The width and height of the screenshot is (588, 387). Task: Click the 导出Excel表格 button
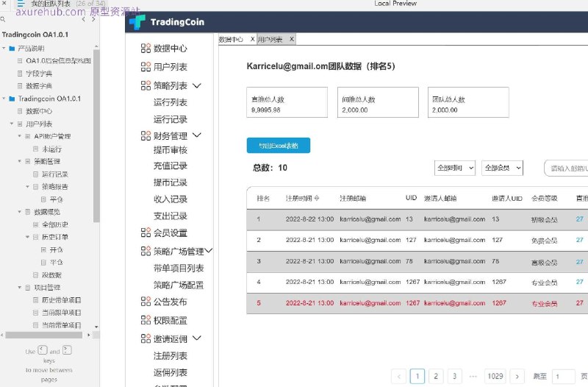[x=279, y=146]
